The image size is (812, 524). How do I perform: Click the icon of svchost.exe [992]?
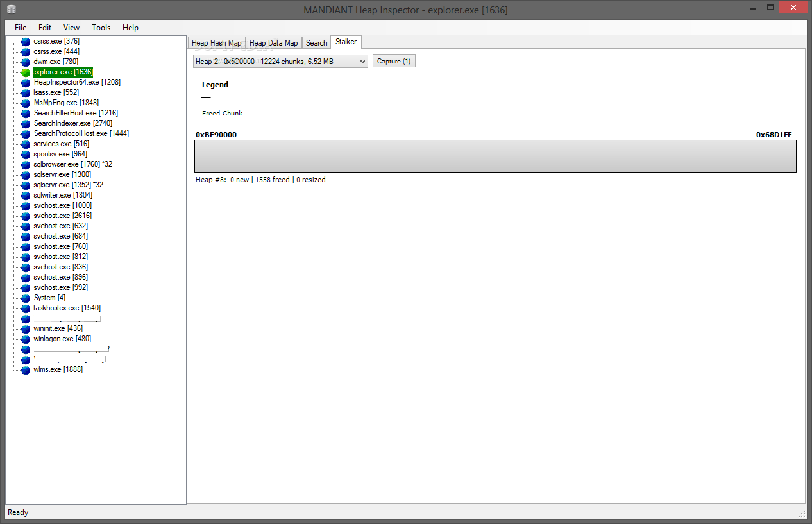[26, 288]
